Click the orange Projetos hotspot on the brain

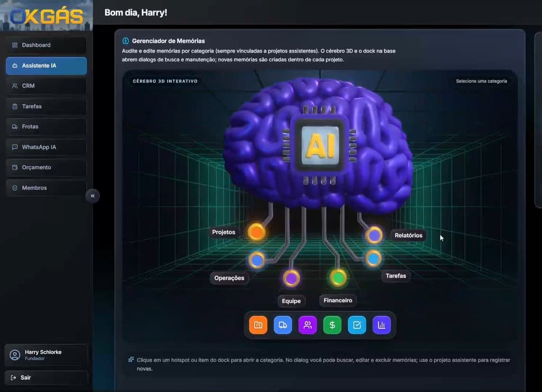[256, 232]
